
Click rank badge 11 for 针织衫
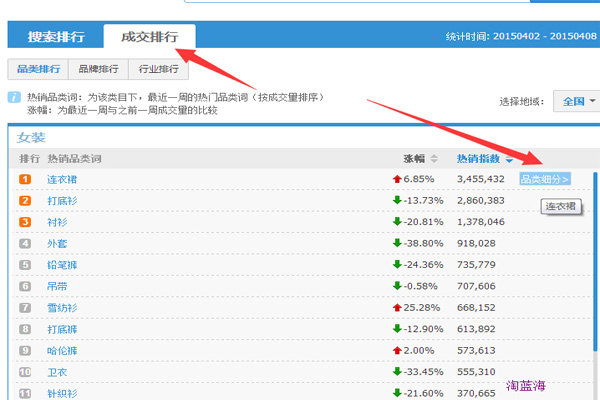point(25,393)
